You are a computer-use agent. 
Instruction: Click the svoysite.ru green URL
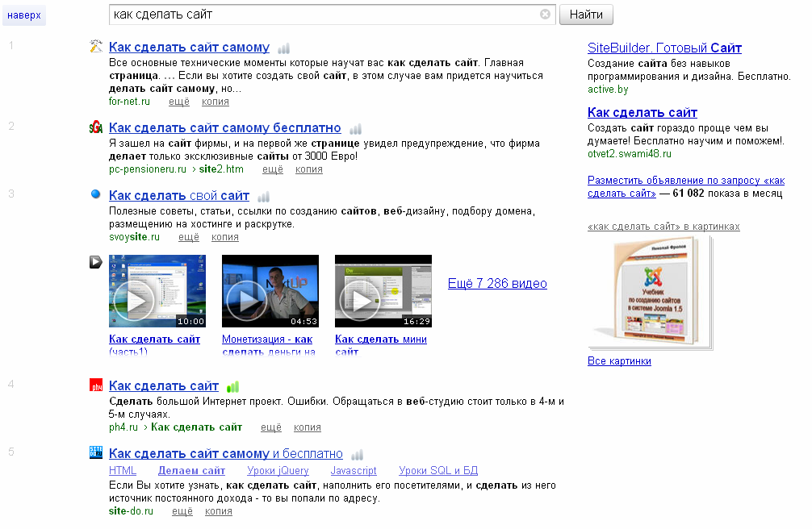134,237
